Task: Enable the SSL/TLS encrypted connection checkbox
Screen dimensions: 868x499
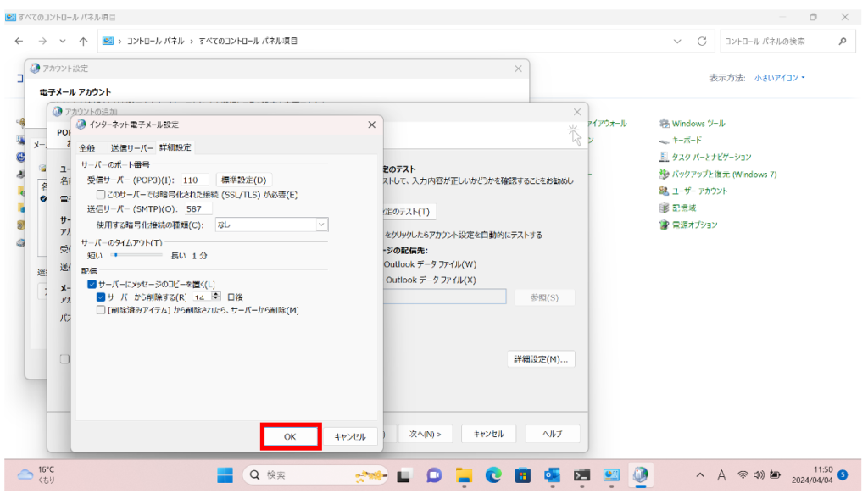Action: coord(101,195)
